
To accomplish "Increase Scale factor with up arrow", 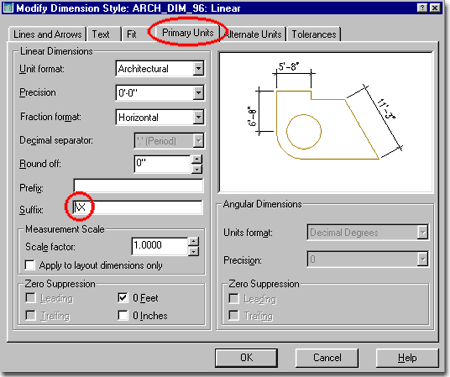I will coord(193,241).
